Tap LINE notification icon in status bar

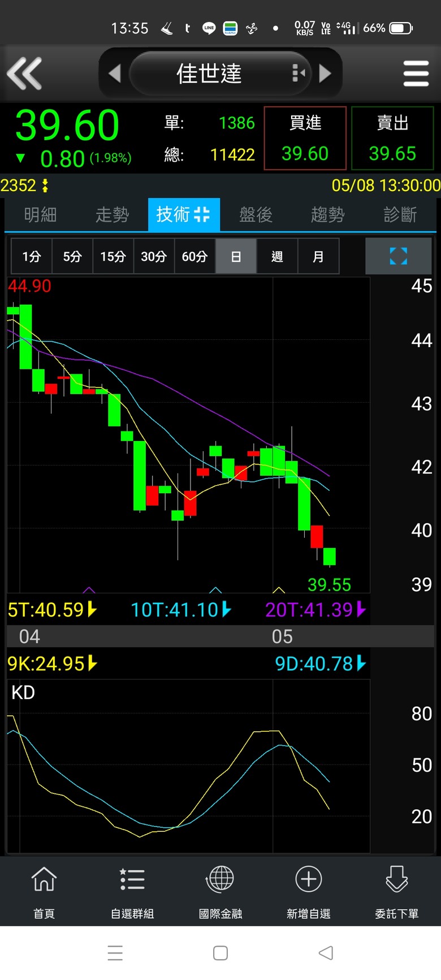[209, 28]
